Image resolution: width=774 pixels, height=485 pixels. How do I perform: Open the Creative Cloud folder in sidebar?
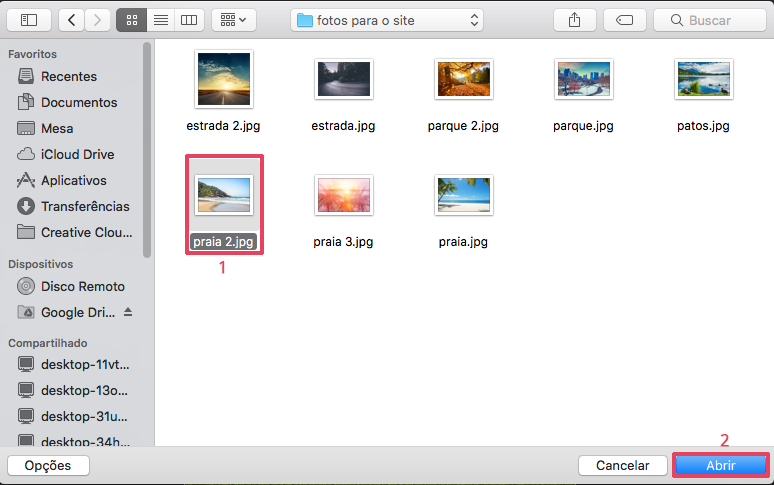pos(75,232)
